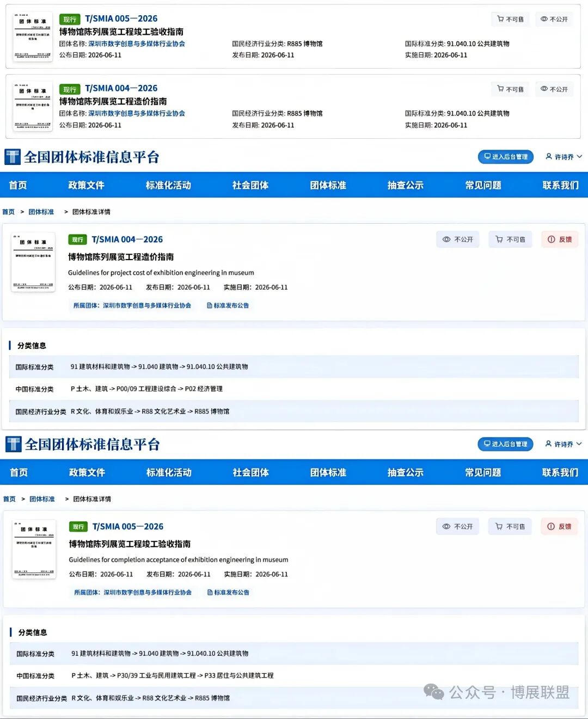Viewport: 588px width, 719px height.
Task: Open association link under T/SMIA 004 list card title
Action: click(137, 113)
